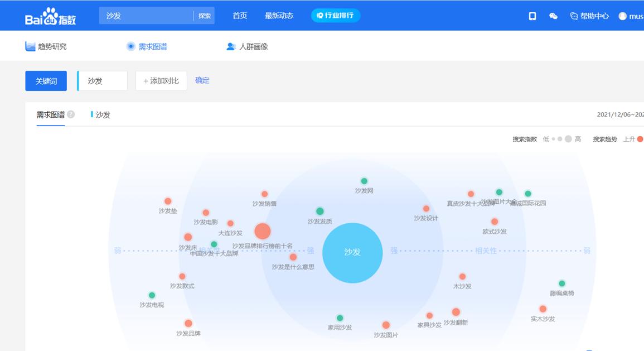Image resolution: width=644 pixels, height=351 pixels.
Task: Click the 上升 trend orange swatch
Action: coord(640,139)
